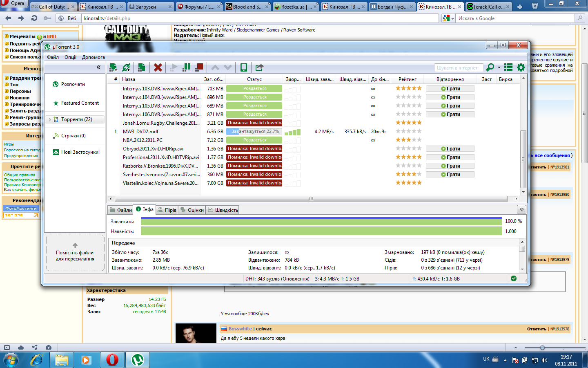Click green status checkmark in status bar
This screenshot has height=368, width=588.
[x=514, y=278]
